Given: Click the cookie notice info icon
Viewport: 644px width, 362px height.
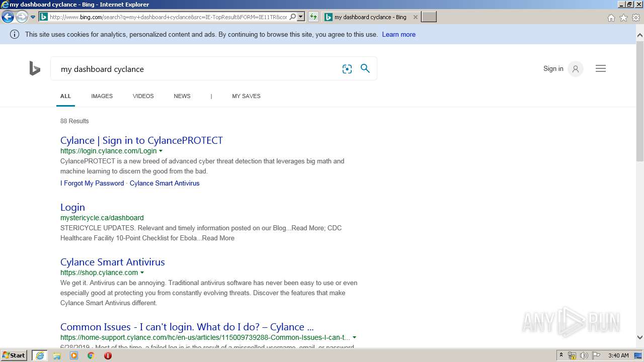Looking at the screenshot, I should [x=15, y=34].
